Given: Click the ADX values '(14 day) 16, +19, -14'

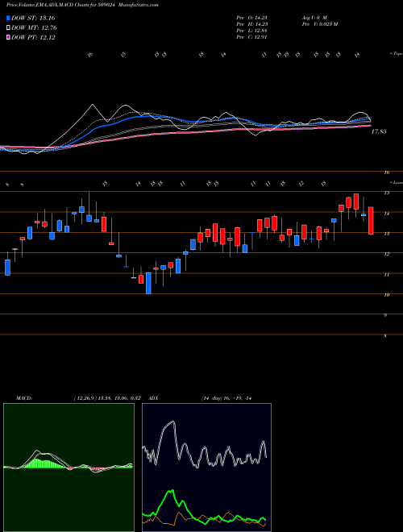Looking at the screenshot, I should click(x=226, y=398).
